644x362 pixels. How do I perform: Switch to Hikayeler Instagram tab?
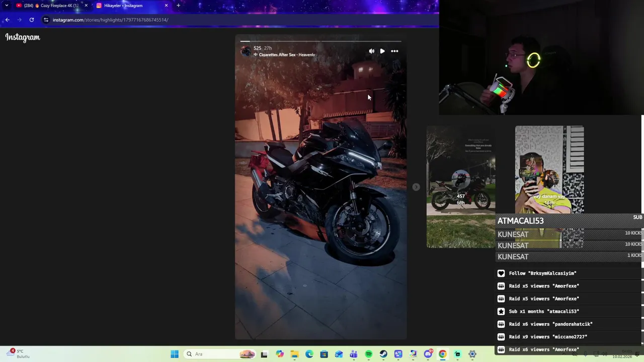pyautogui.click(x=132, y=6)
